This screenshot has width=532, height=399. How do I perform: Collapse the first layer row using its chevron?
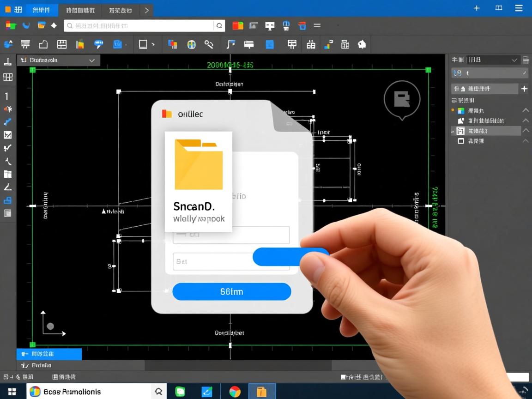(526, 110)
